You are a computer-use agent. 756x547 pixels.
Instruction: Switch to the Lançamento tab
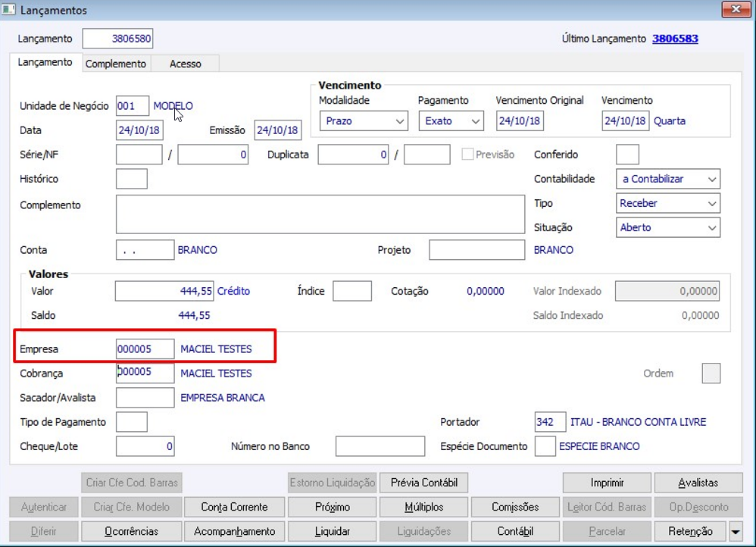[x=45, y=62]
